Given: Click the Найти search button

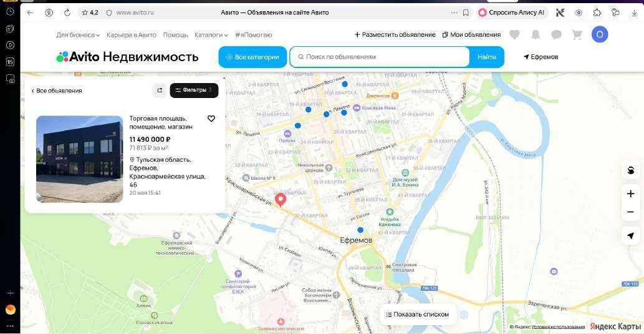Looking at the screenshot, I should coord(487,57).
